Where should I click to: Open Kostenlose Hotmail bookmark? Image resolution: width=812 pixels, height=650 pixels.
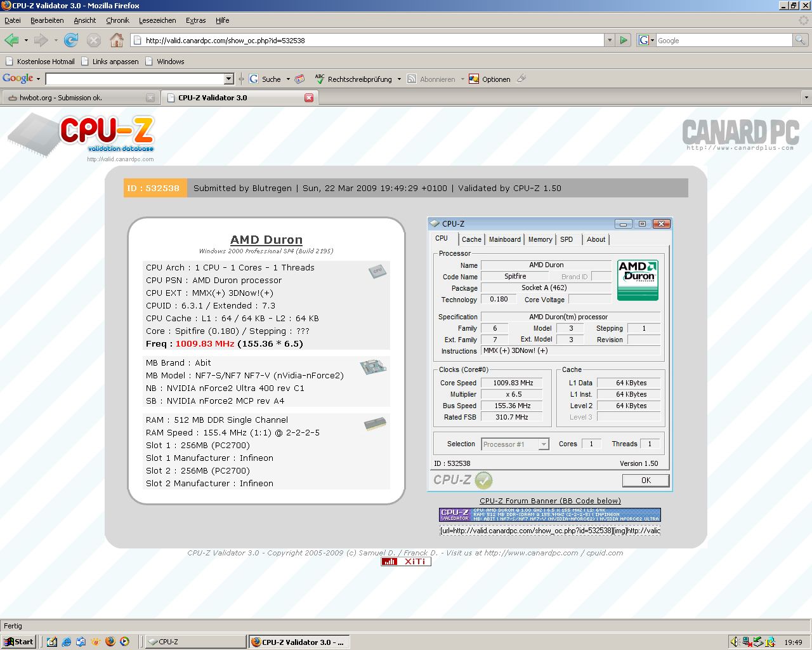[x=40, y=62]
